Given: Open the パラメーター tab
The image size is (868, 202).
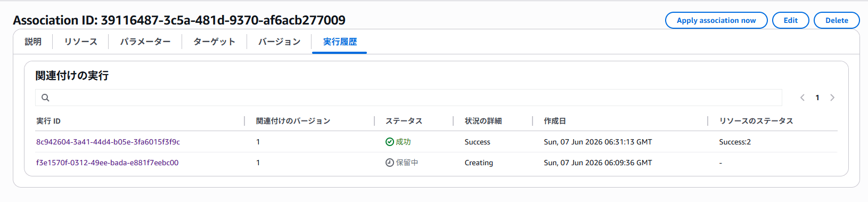Looking at the screenshot, I should tap(145, 42).
